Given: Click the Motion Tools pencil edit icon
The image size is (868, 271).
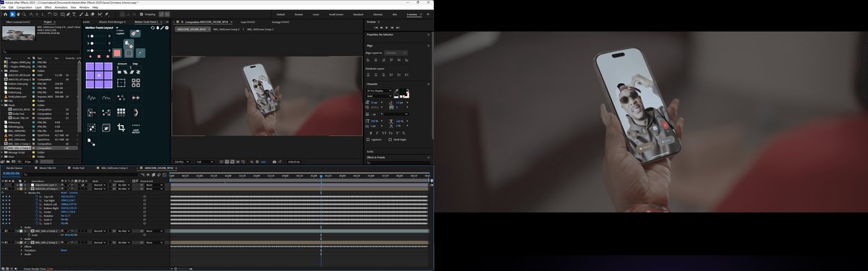Looking at the screenshot, I should 162,27.
